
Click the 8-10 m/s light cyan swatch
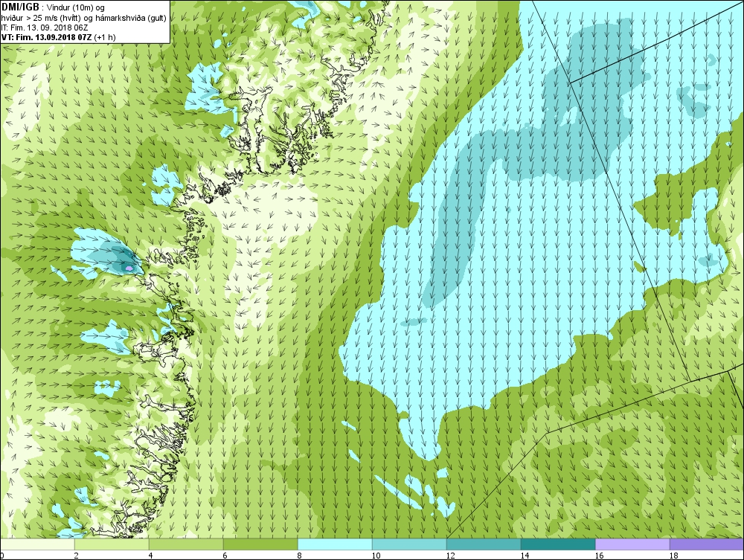point(335,544)
